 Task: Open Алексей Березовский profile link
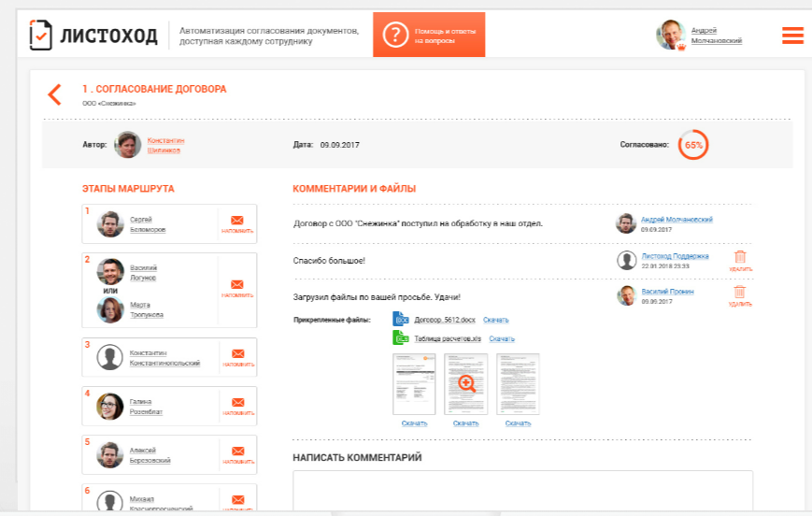tap(150, 455)
